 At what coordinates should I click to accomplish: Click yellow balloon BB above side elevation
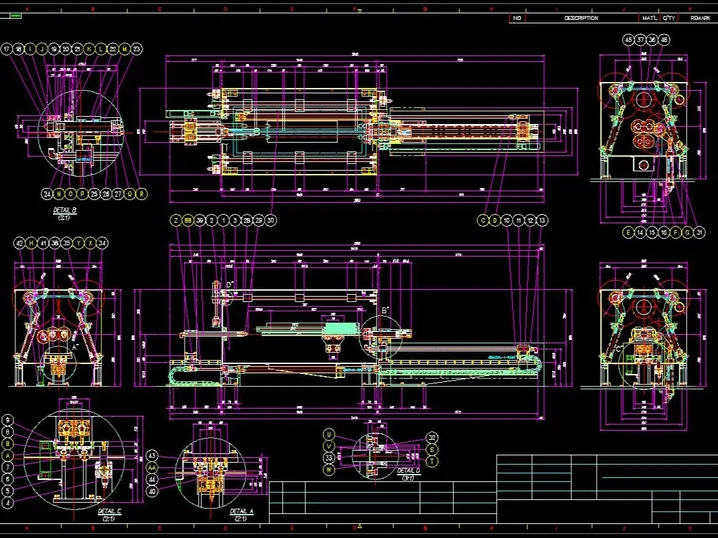pyautogui.click(x=187, y=219)
